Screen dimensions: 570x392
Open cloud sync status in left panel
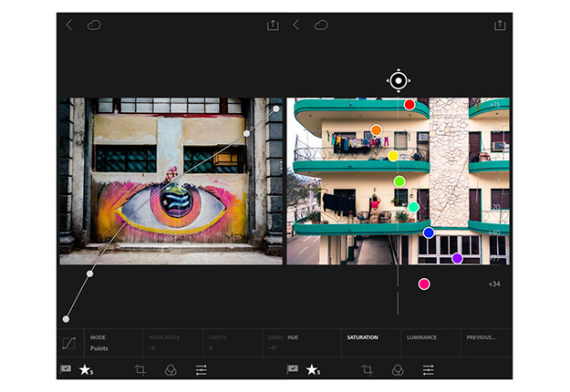point(94,26)
